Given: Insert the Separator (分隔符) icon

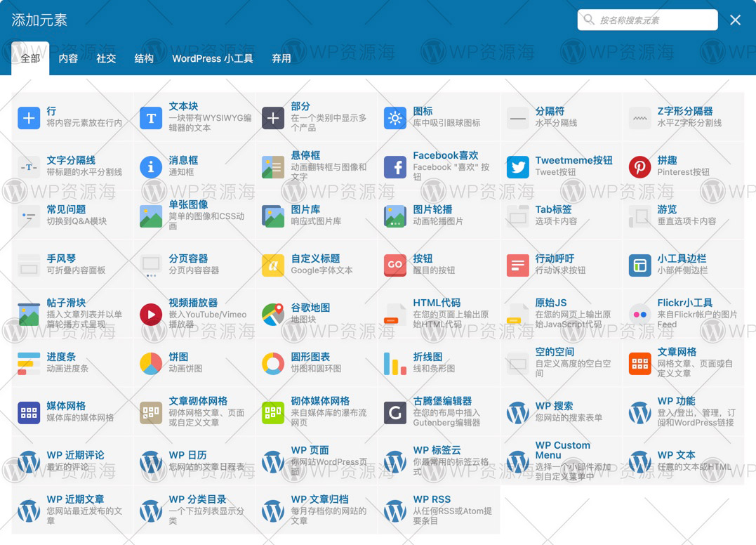Looking at the screenshot, I should (518, 118).
